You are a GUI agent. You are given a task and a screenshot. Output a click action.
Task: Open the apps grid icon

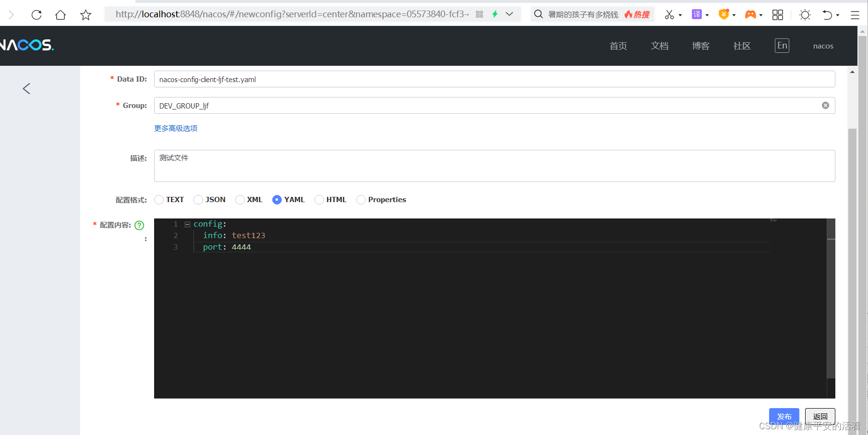778,15
